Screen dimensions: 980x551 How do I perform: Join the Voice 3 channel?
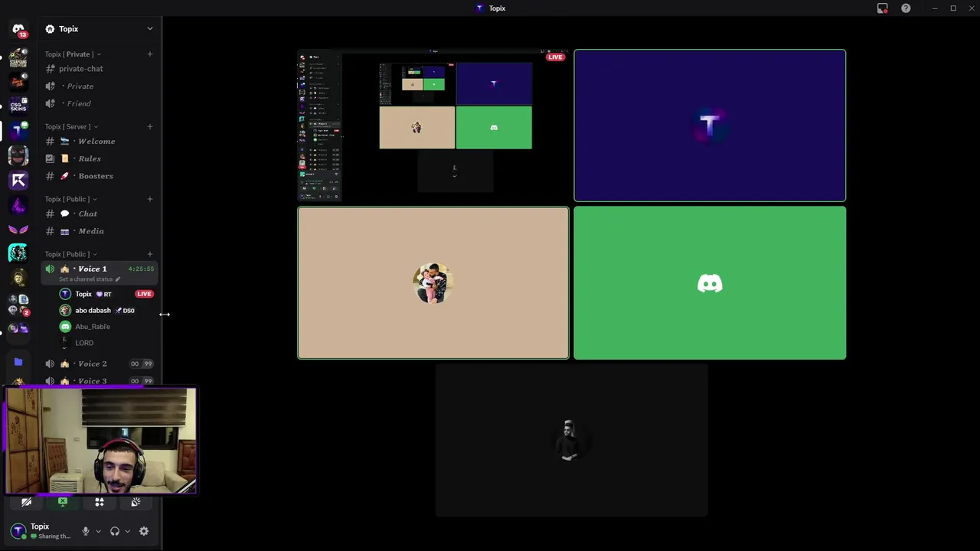point(99,380)
